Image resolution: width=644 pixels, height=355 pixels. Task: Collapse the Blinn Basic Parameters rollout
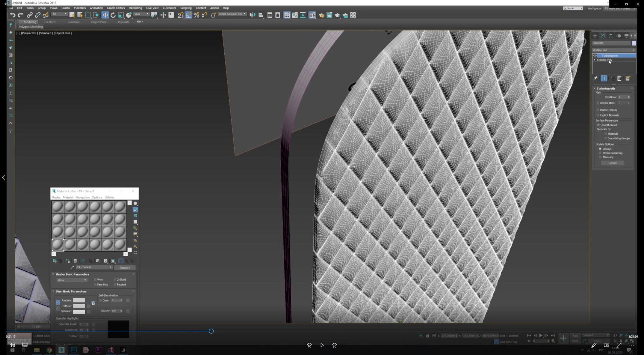[x=53, y=291]
